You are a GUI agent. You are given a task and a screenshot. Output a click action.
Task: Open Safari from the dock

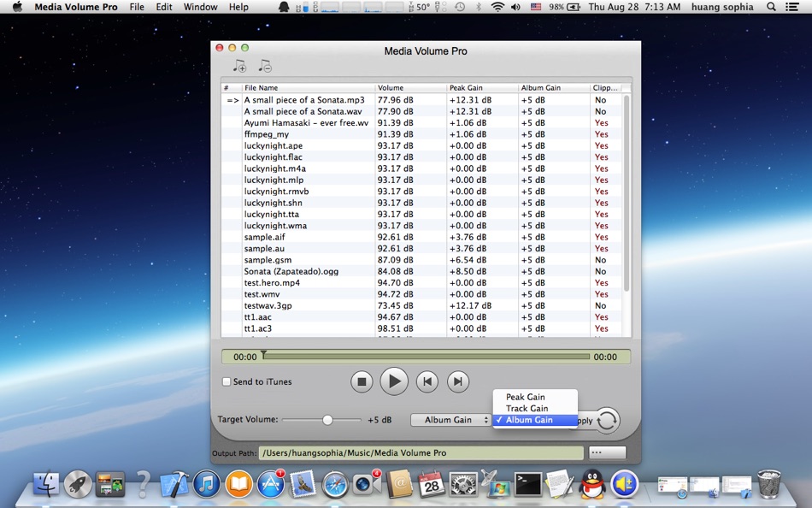335,484
